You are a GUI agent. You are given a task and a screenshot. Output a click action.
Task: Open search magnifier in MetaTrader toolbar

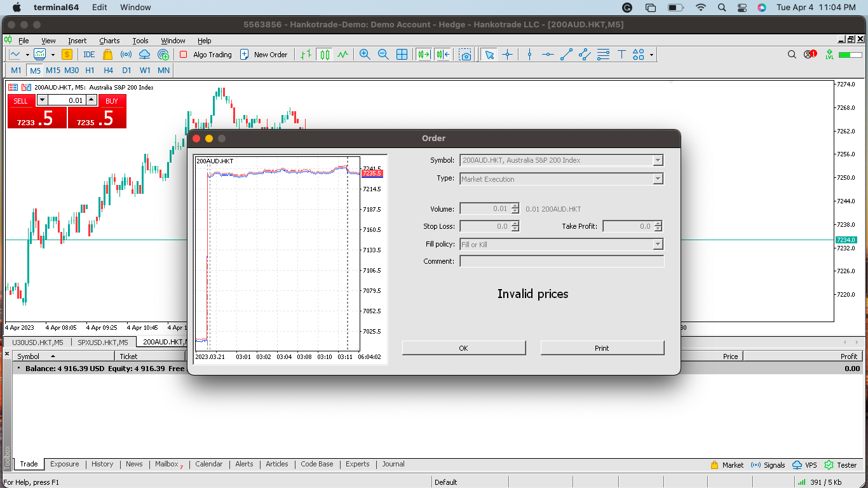pos(792,55)
